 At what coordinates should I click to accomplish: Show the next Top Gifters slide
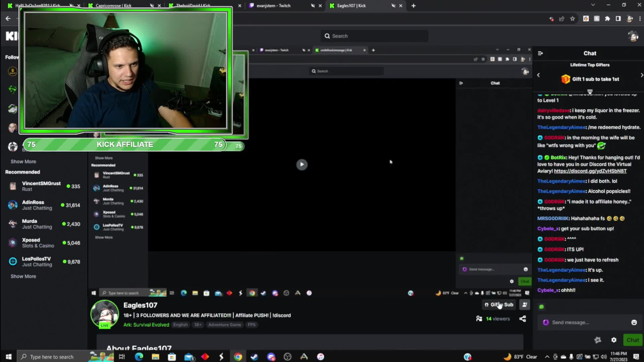tap(641, 75)
